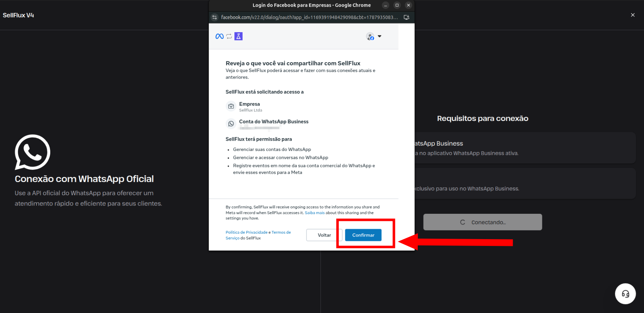
Task: Click the 'Conexão com WhatsApp Oficial' heading
Action: pyautogui.click(x=84, y=179)
